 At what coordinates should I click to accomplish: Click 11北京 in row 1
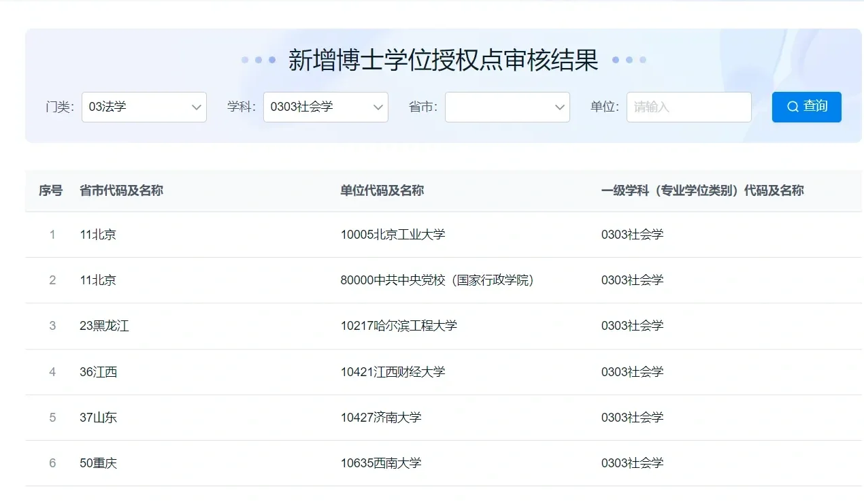coord(98,235)
